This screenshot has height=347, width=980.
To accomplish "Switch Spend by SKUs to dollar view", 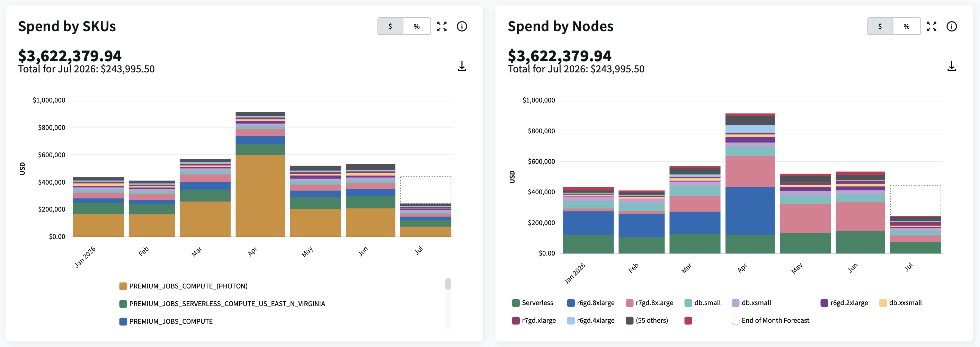I will tap(390, 26).
